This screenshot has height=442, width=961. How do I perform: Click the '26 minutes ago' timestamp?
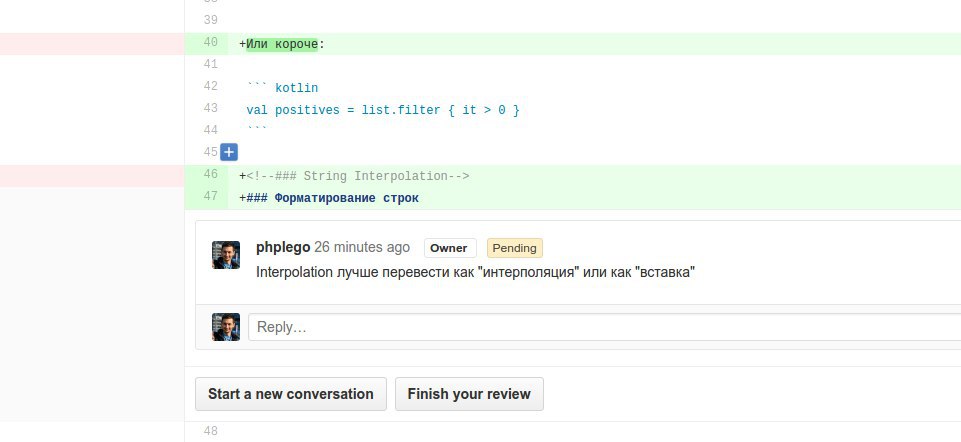pos(362,247)
